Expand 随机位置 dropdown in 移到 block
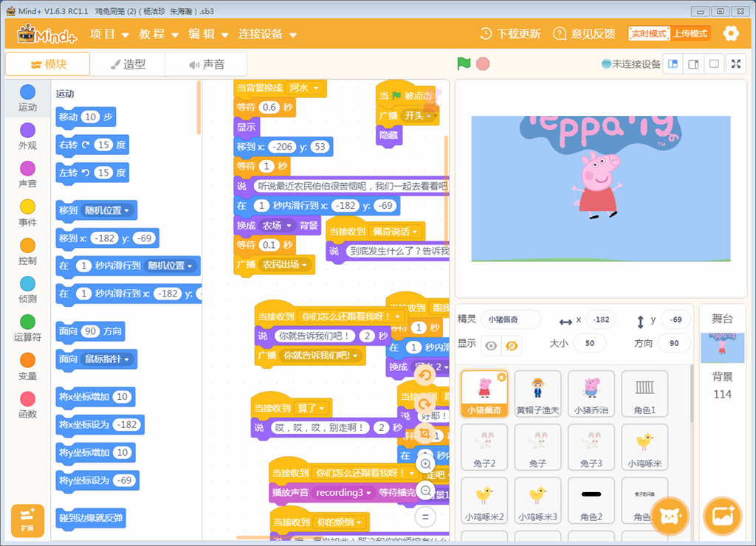Viewport: 756px width, 546px height. point(107,210)
